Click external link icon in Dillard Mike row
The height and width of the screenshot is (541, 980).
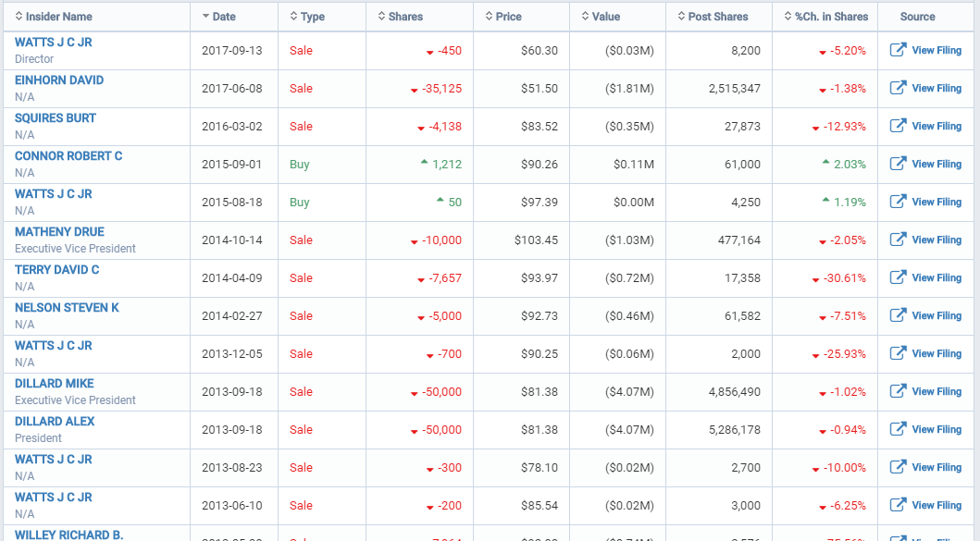pos(897,391)
